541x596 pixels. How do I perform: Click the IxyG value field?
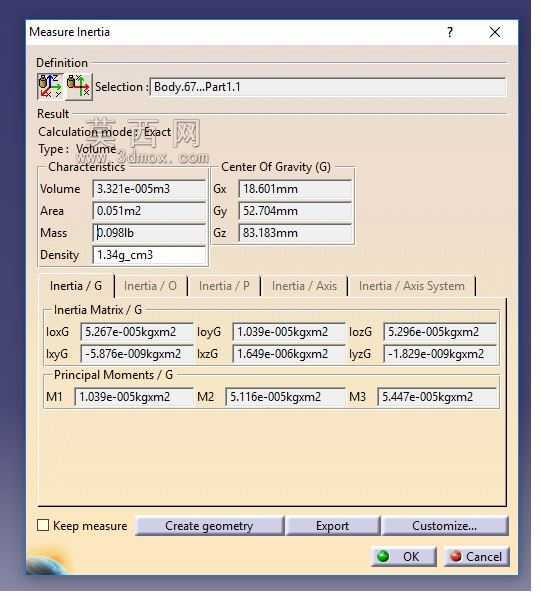click(x=137, y=354)
